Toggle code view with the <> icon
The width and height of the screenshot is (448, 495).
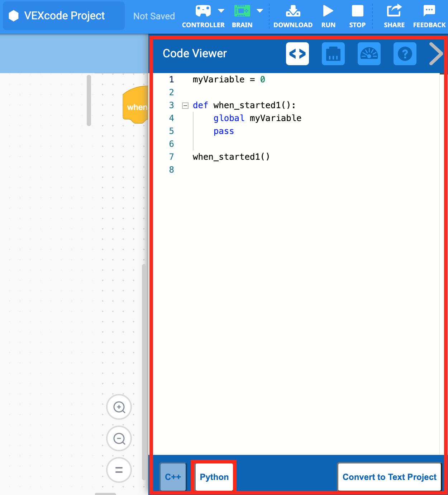pos(297,54)
